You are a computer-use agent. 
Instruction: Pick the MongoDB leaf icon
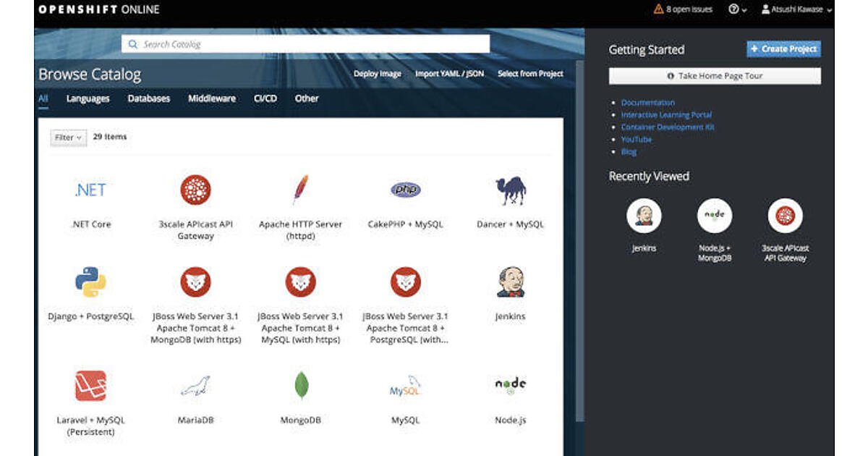pyautogui.click(x=301, y=385)
